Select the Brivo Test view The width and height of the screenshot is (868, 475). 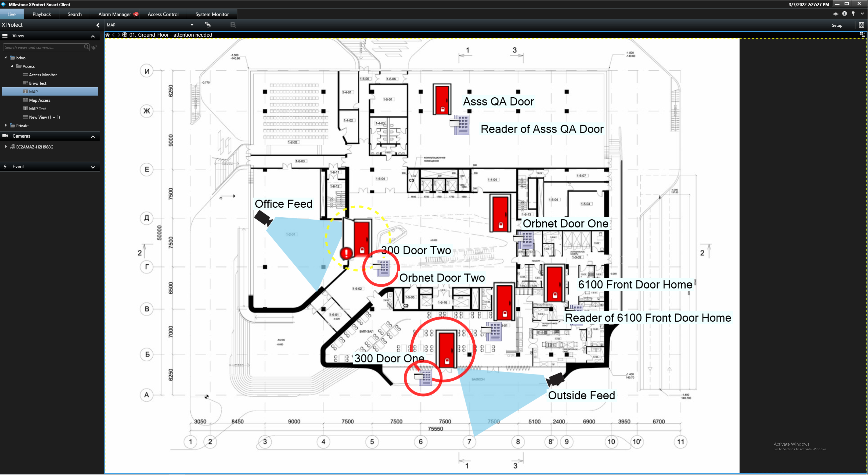pyautogui.click(x=38, y=83)
